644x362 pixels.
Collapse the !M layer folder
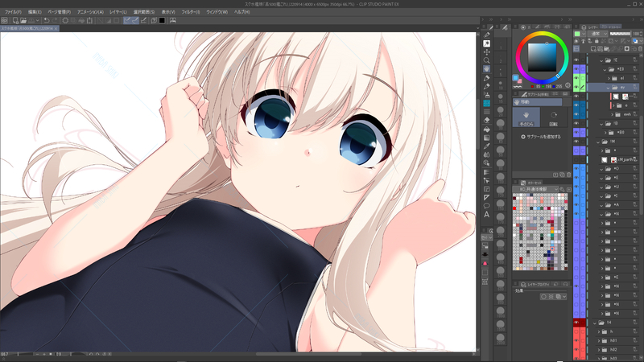click(598, 142)
